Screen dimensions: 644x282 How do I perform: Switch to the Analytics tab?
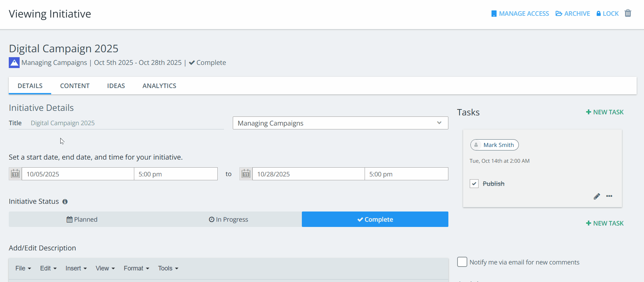[159, 86]
